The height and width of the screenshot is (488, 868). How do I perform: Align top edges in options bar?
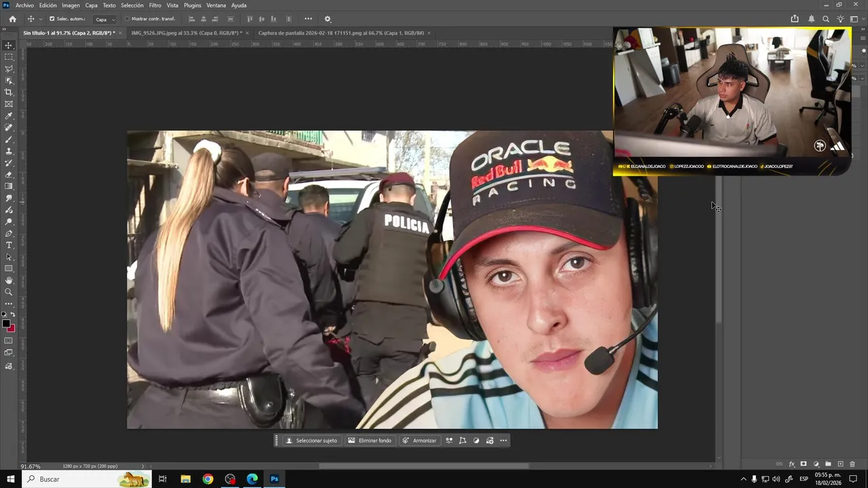(250, 19)
